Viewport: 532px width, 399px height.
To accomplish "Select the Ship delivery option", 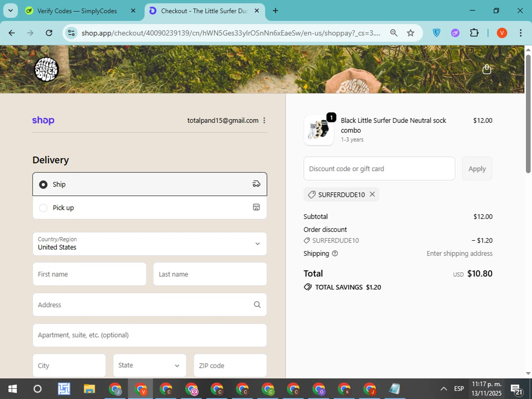I will (x=150, y=184).
